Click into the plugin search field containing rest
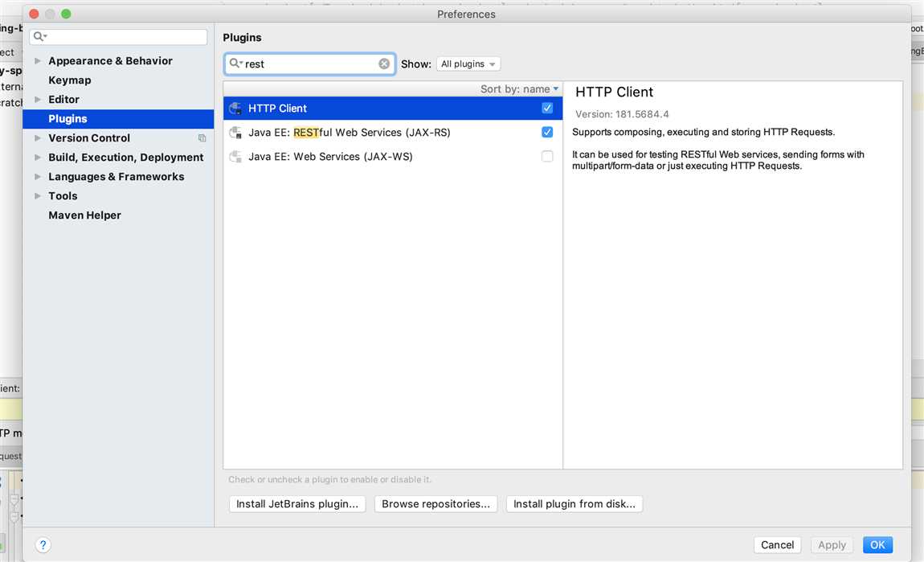 (309, 64)
